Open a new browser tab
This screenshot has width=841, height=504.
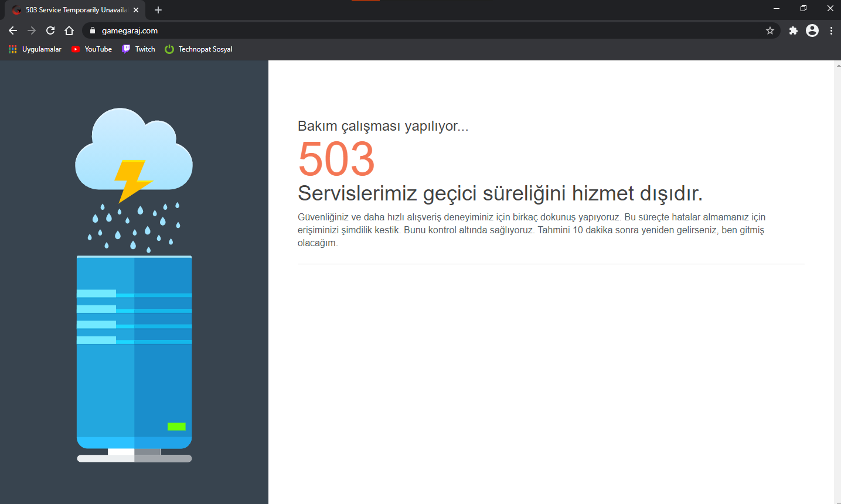pos(158,10)
